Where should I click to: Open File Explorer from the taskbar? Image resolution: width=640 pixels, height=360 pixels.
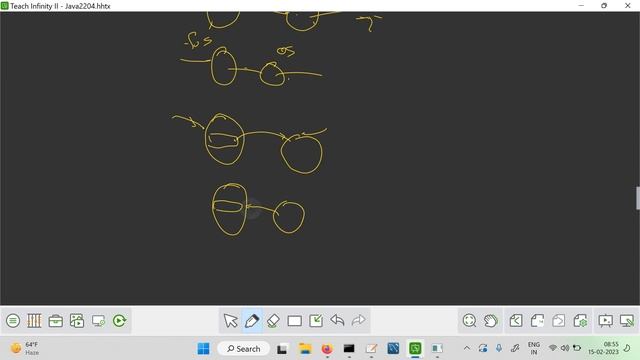(305, 349)
